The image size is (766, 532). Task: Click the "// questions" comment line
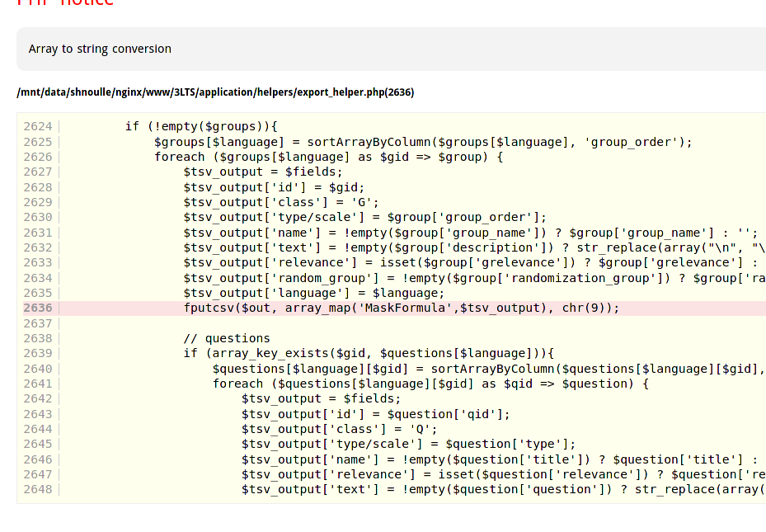point(227,338)
